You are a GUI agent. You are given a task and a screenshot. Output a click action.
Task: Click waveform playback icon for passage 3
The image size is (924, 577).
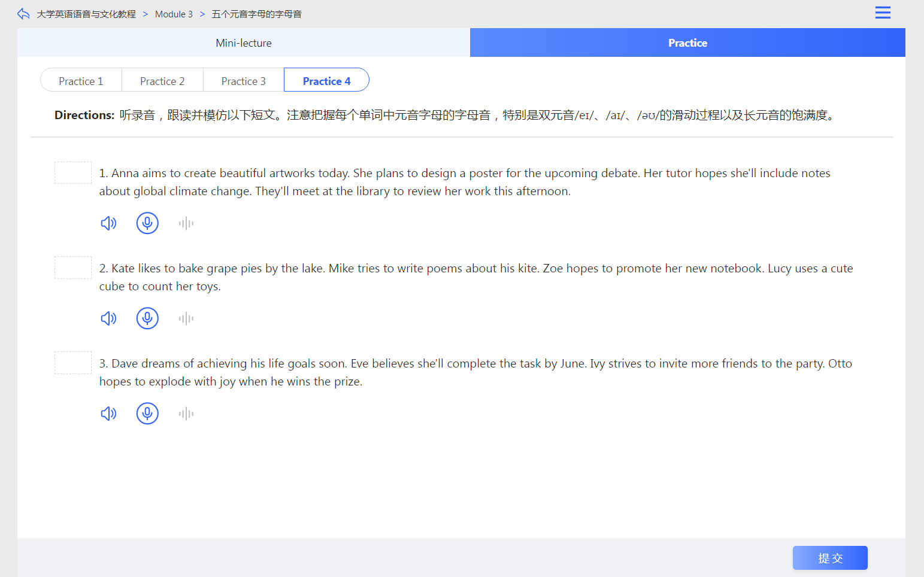coord(186,414)
